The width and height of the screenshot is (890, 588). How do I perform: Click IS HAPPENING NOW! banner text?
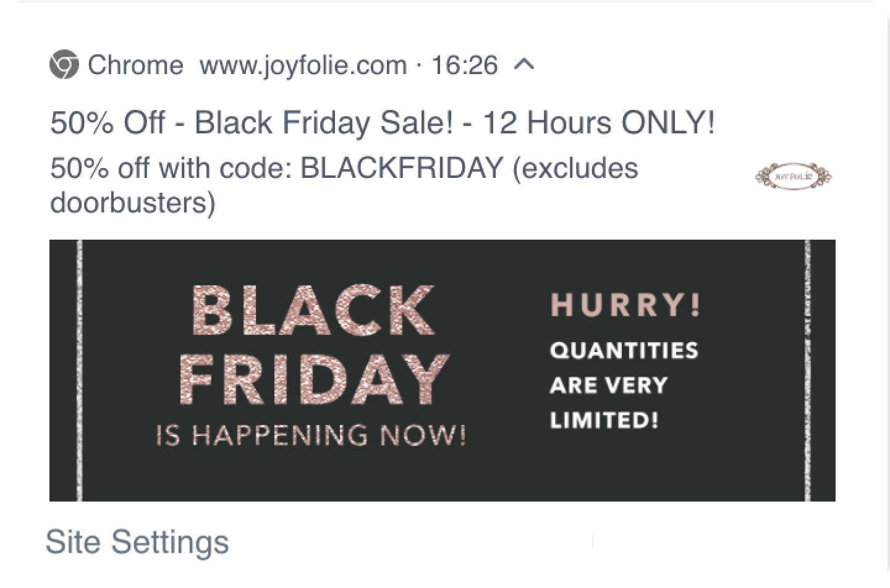click(311, 436)
